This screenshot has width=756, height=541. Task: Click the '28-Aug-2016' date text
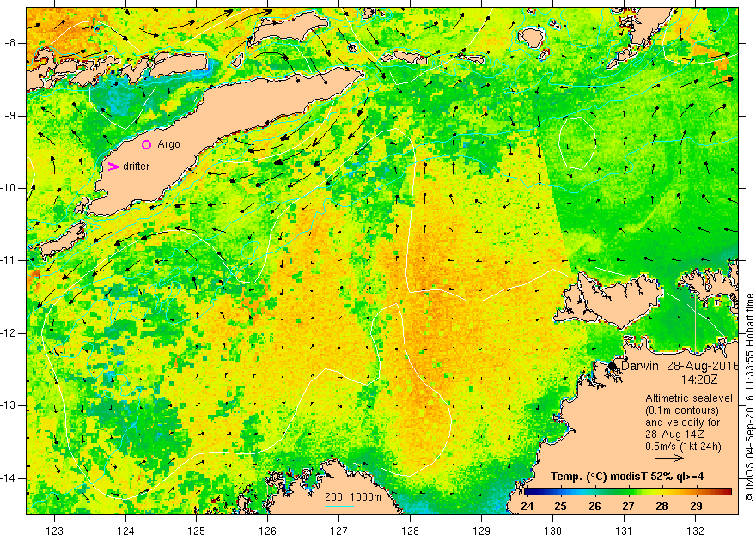pyautogui.click(x=703, y=366)
